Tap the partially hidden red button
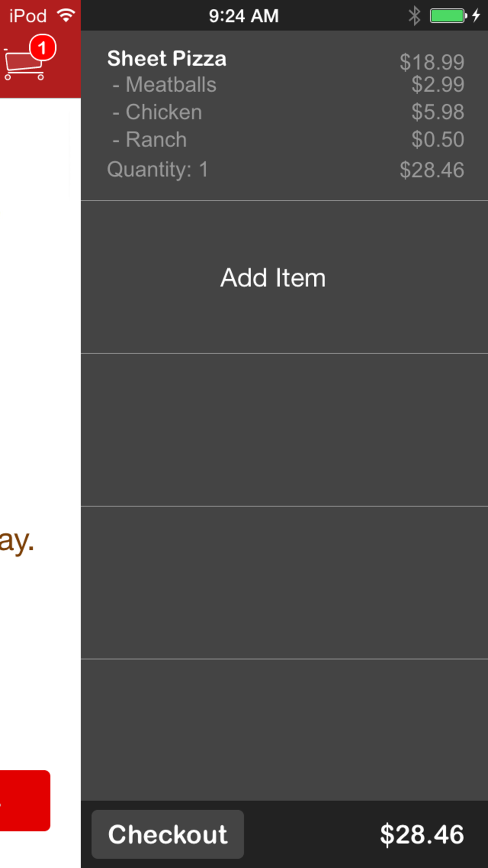The image size is (488, 868). (24, 800)
